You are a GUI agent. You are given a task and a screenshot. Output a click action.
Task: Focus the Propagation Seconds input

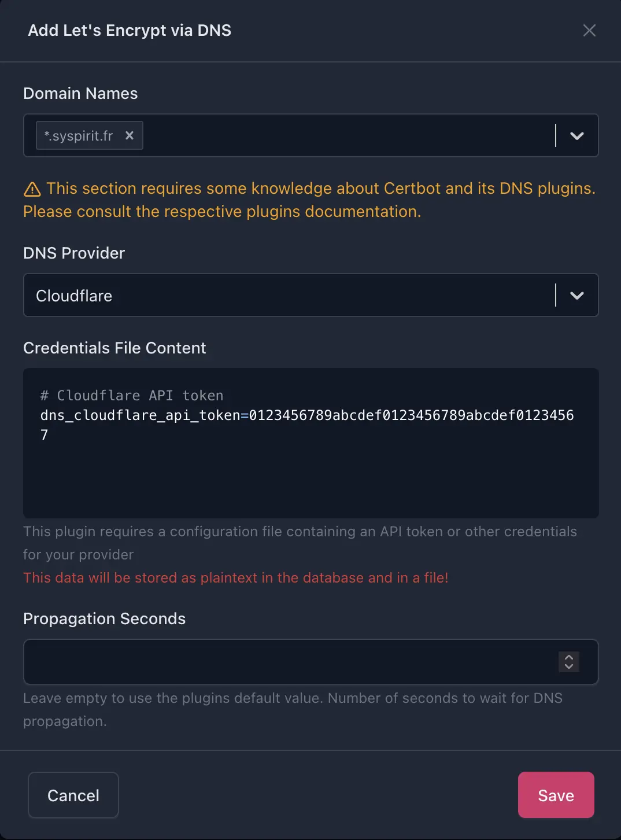(289, 662)
